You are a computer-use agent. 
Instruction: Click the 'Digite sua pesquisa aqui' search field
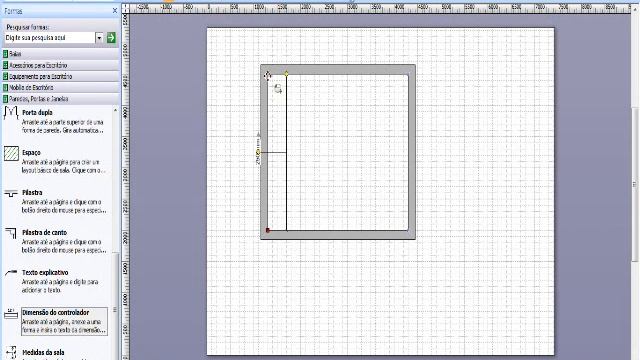click(50, 38)
